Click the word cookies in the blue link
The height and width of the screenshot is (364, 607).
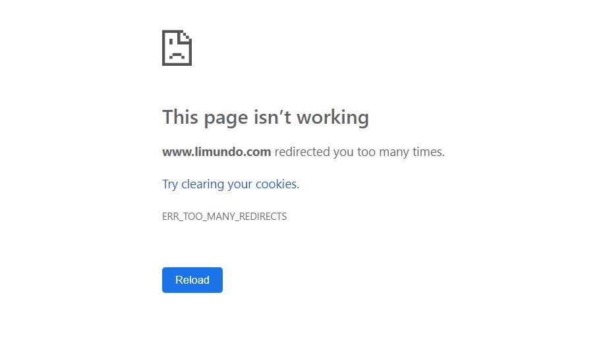click(276, 184)
